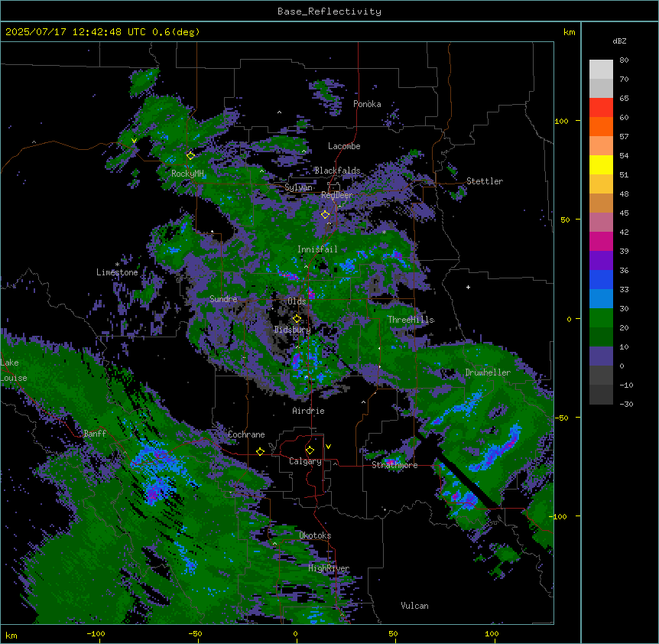Click the Ponoka town label
The image size is (659, 644).
pos(367,104)
